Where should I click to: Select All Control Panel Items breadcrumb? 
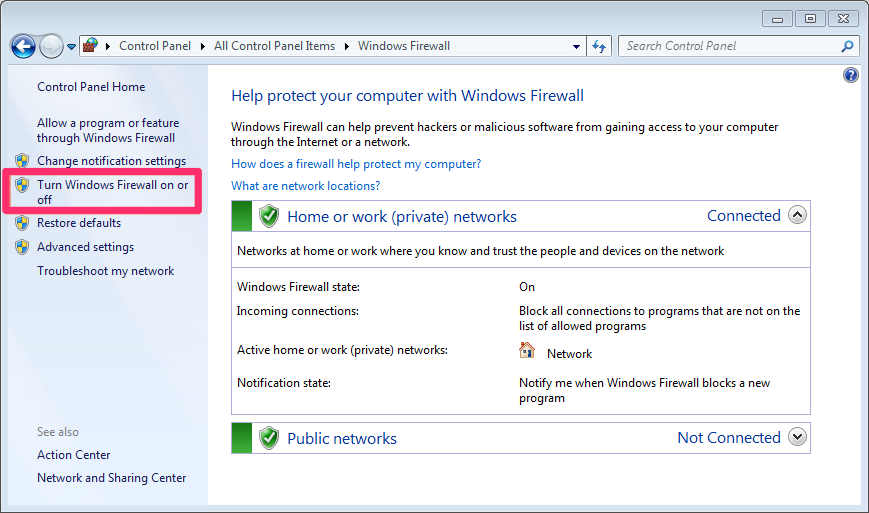pos(274,46)
